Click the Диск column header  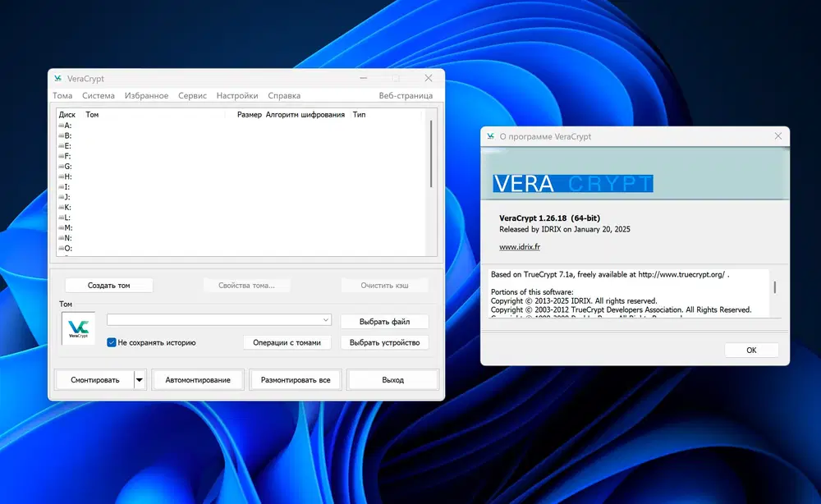click(67, 115)
